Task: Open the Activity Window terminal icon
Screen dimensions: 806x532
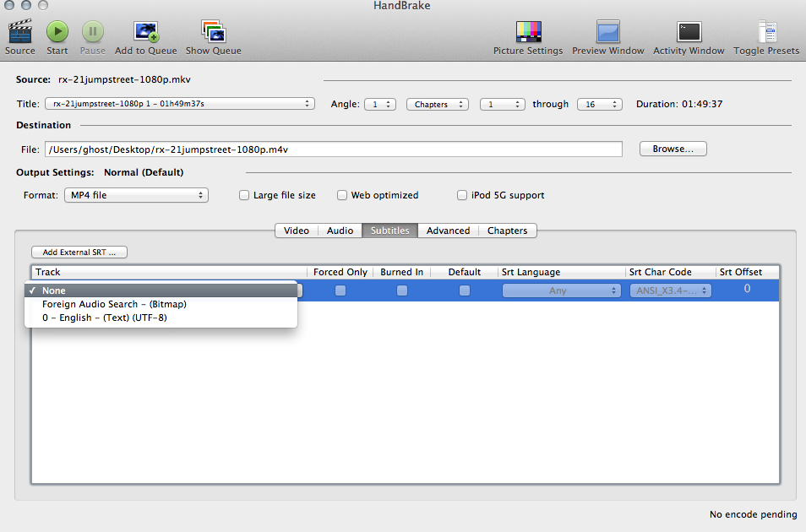Action: (689, 32)
